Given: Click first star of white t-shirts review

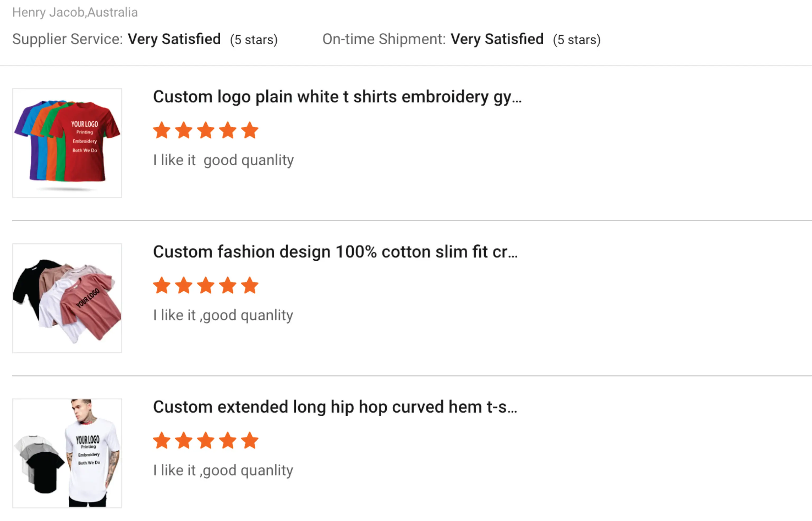Looking at the screenshot, I should pos(162,131).
